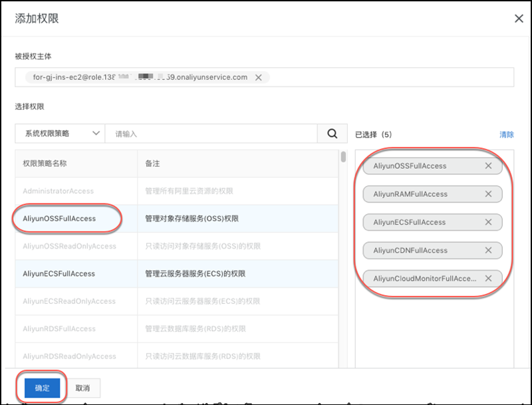Viewport: 532px width, 405px height.
Task: Select the AdministratorAccess policy row
Action: pyautogui.click(x=59, y=191)
